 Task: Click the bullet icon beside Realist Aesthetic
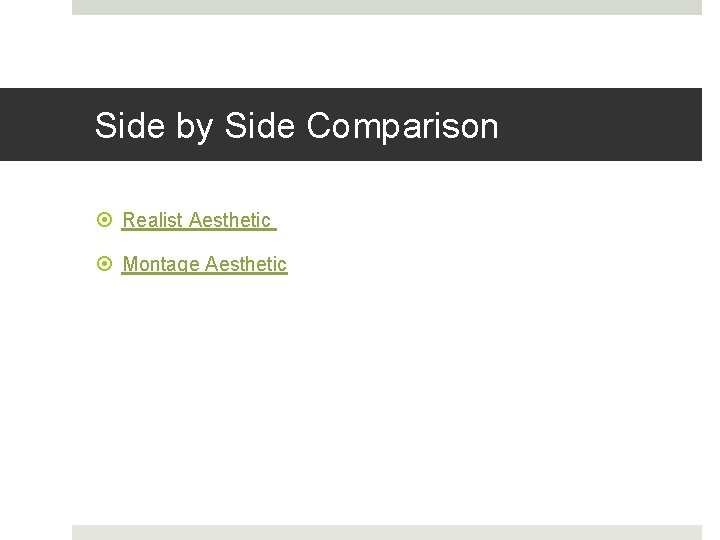(x=107, y=220)
